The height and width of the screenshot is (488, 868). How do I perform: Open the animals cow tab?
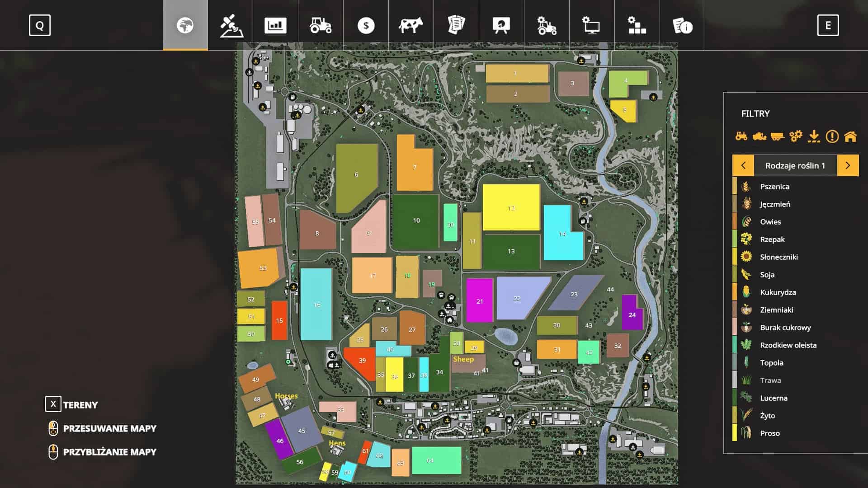click(x=411, y=25)
